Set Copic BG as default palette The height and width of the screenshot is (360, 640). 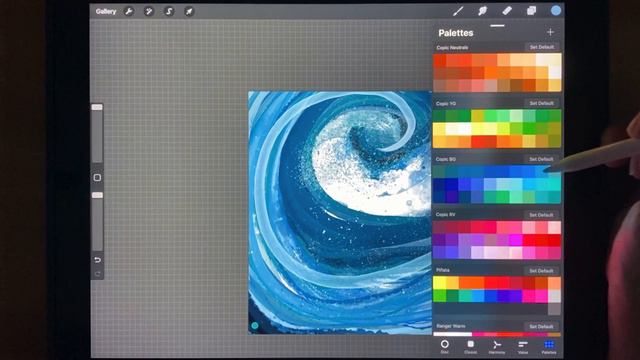(542, 159)
